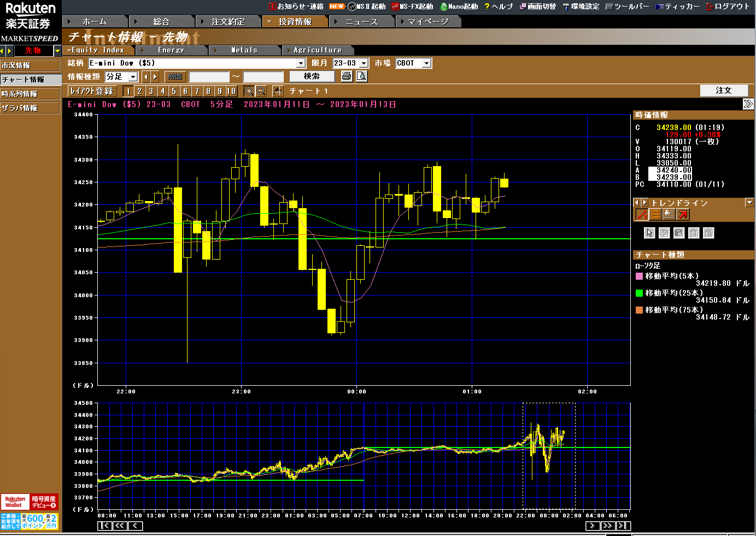The width and height of the screenshot is (756, 536).
Task: Select the text annotation tool
Action: tap(669, 215)
